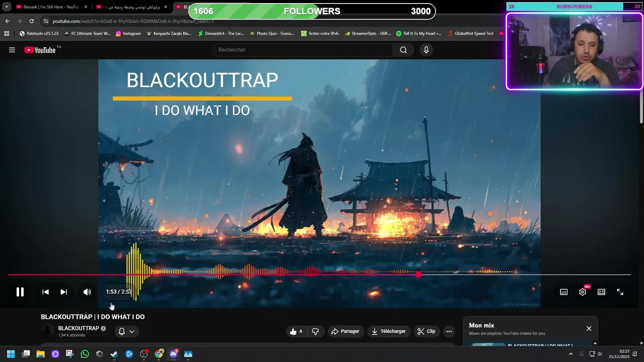This screenshot has height=362, width=644.
Task: Click the site information icon in address bar
Action: [46, 21]
